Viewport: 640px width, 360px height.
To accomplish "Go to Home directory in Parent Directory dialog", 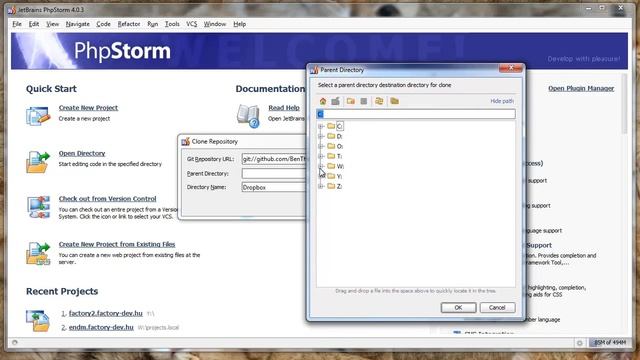I will tap(323, 101).
